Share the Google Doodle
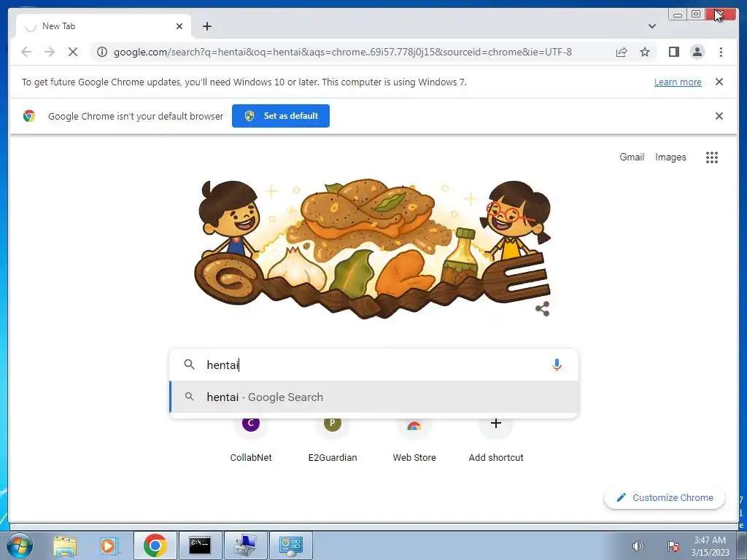The width and height of the screenshot is (747, 560). coord(543,308)
